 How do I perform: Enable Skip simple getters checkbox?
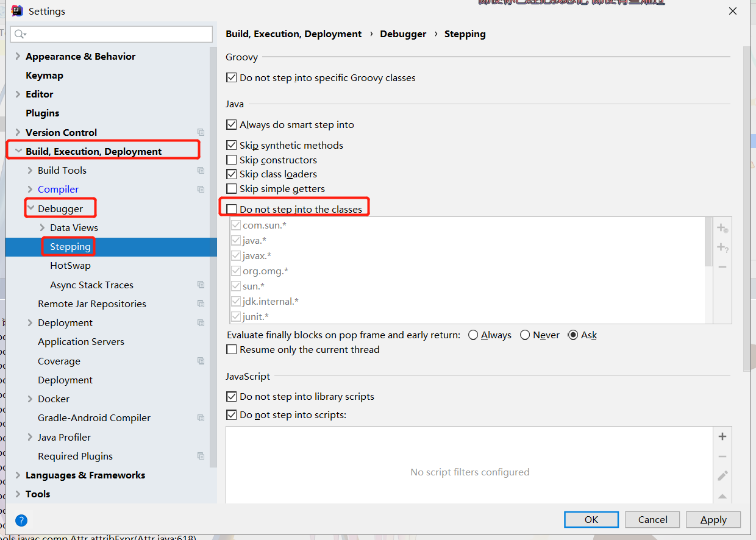231,189
